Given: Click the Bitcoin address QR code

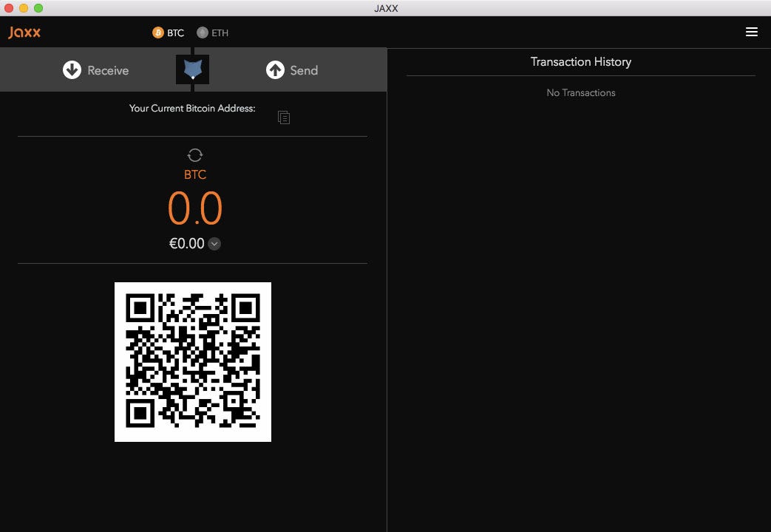Looking at the screenshot, I should 193,362.
